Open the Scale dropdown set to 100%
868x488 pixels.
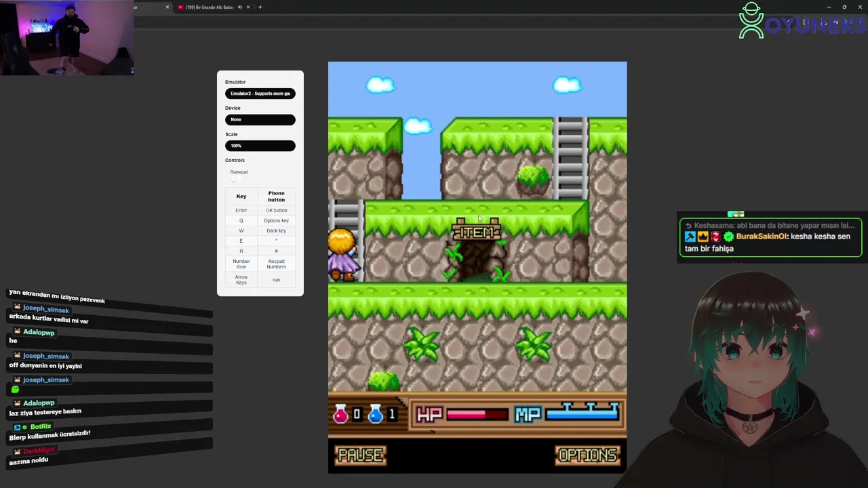(260, 146)
